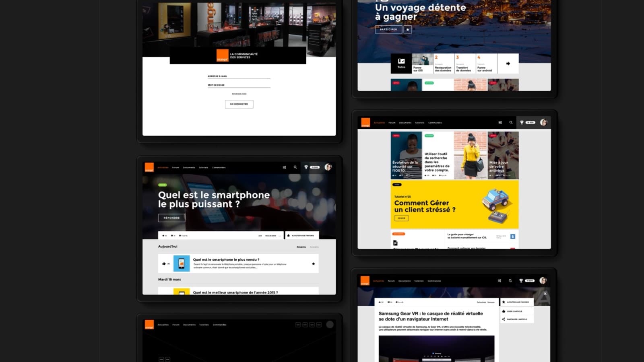Viewport: 644px width, 362px height.
Task: Select Commandes in the Samsung Gear VR mockup
Action: click(x=434, y=281)
